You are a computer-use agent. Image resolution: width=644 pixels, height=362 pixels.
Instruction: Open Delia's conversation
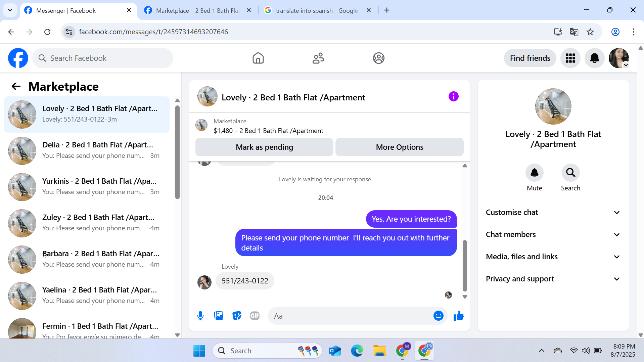click(87, 150)
